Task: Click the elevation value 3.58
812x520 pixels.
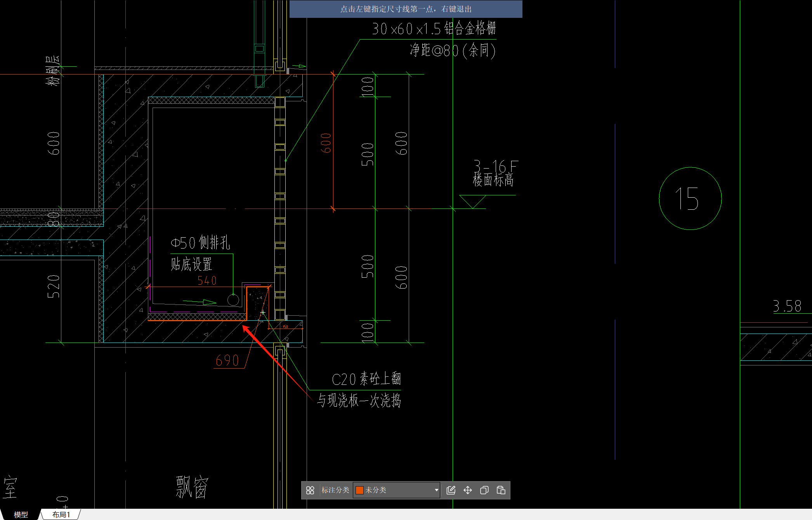Action: point(787,306)
